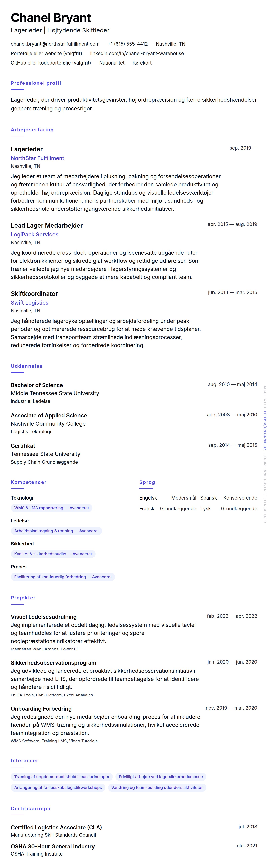268x868 pixels.
Task: Select Træning af ungdomsrobotikhold interest chip
Action: (62, 777)
